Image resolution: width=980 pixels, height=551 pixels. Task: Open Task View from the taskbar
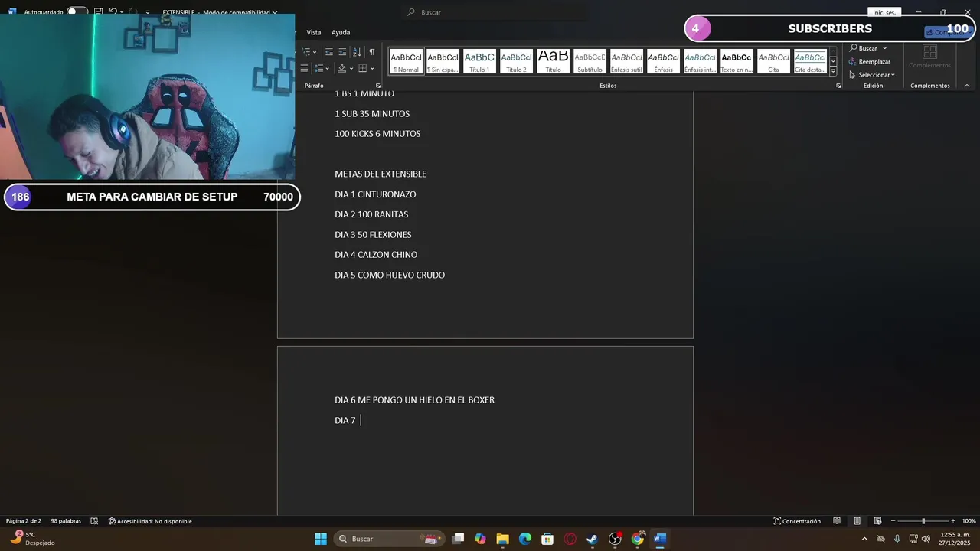[458, 539]
